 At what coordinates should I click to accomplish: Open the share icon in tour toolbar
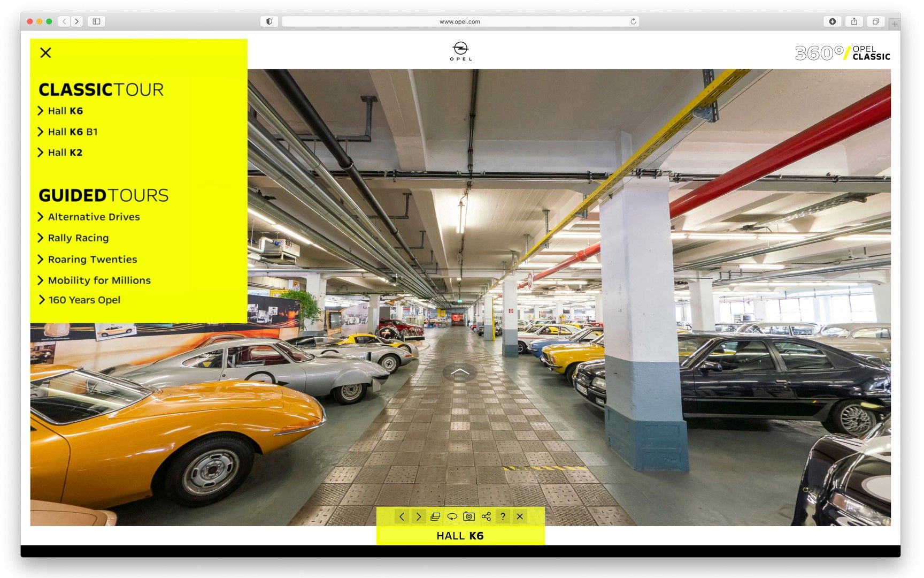click(486, 516)
